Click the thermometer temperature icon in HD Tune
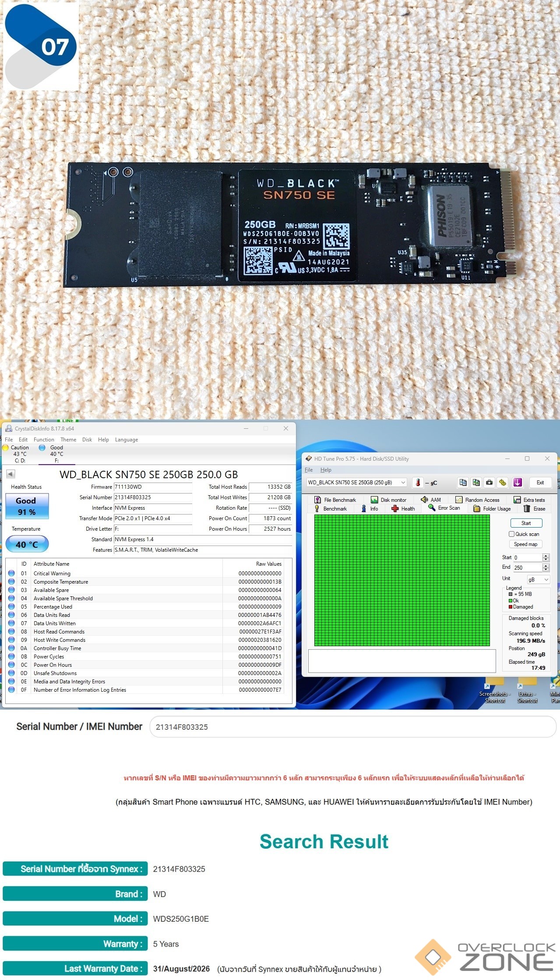The image size is (560, 980). [418, 482]
